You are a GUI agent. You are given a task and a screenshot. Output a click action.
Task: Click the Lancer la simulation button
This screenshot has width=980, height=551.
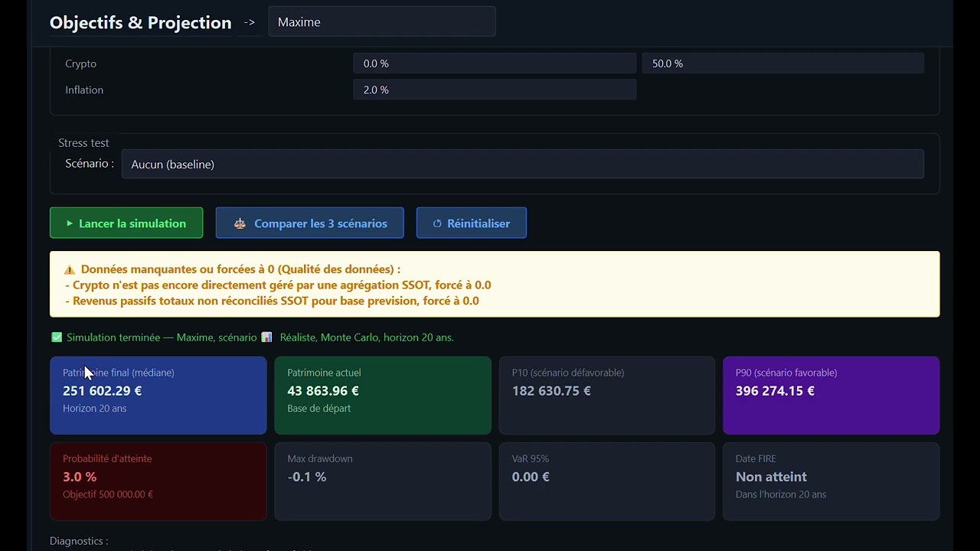pyautogui.click(x=126, y=223)
